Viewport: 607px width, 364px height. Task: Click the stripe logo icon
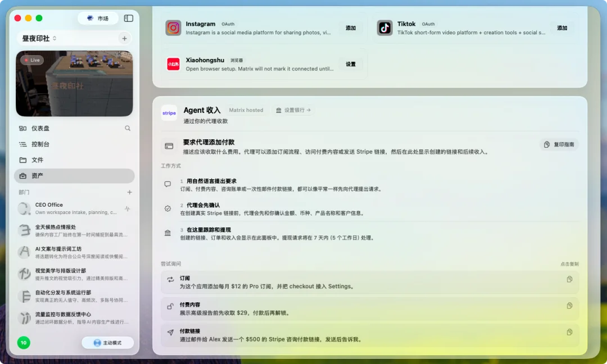click(x=169, y=113)
